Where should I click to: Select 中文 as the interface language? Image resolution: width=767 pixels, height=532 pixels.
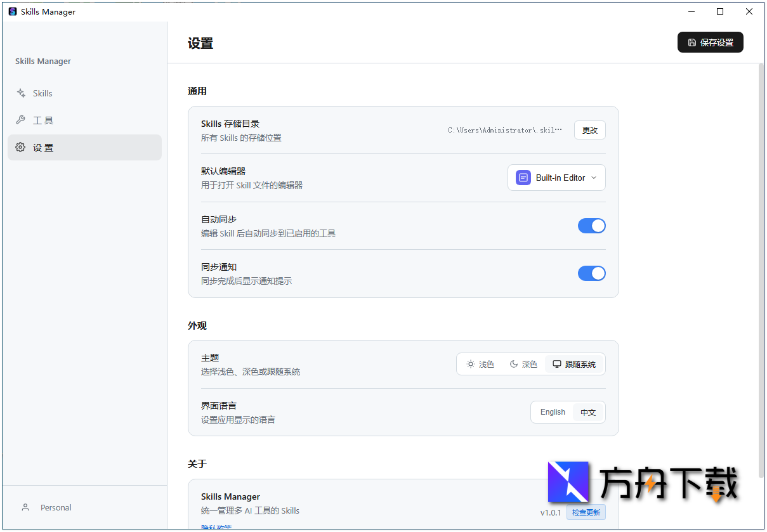pyautogui.click(x=588, y=412)
